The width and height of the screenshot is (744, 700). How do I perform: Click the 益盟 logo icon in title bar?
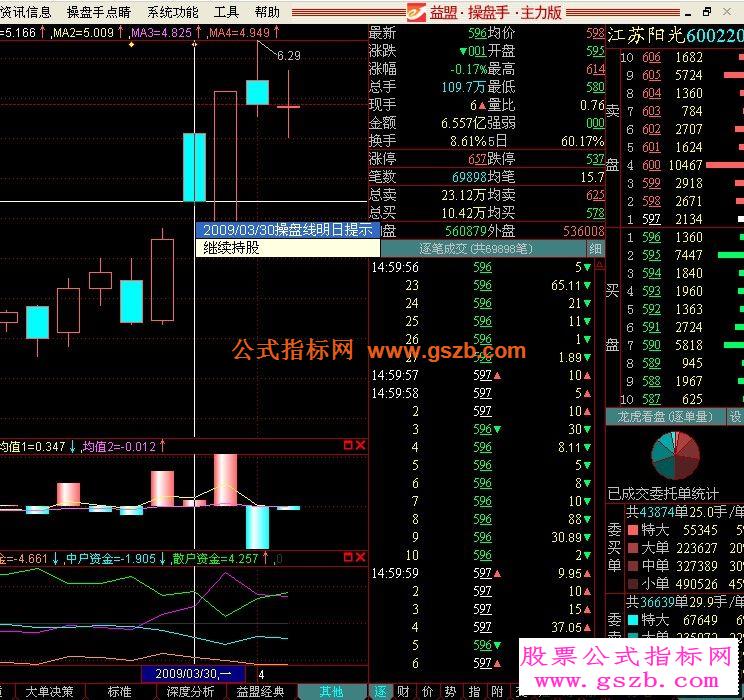(x=416, y=12)
